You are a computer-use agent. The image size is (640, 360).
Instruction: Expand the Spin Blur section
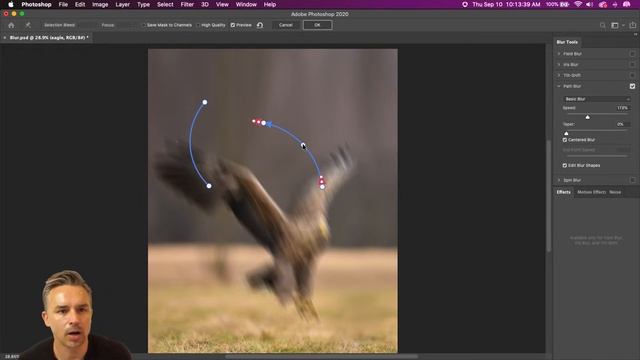pyautogui.click(x=559, y=180)
